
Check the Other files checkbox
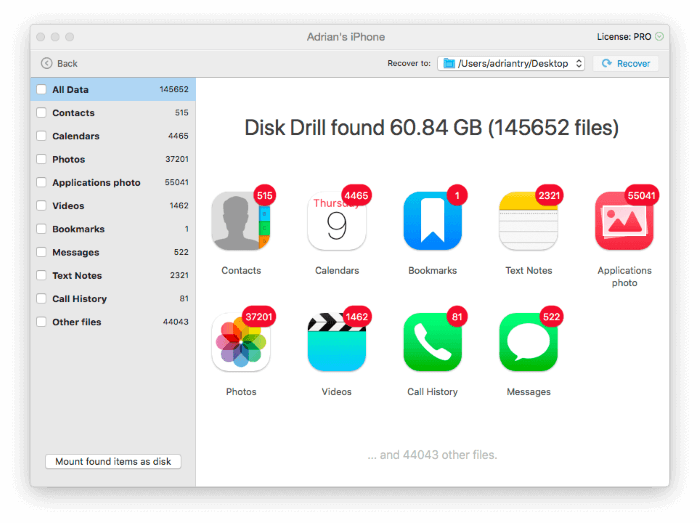[x=41, y=322]
